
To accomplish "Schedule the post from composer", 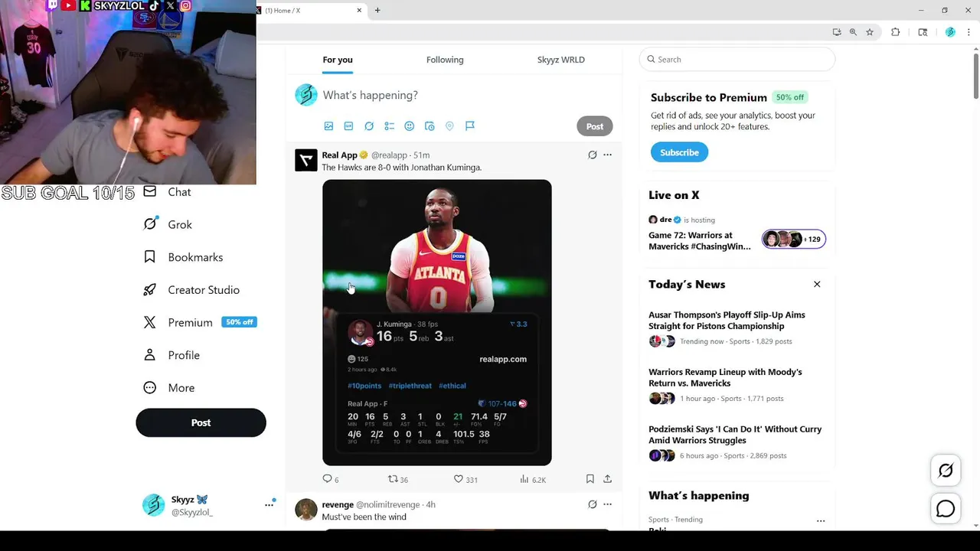I will (430, 126).
